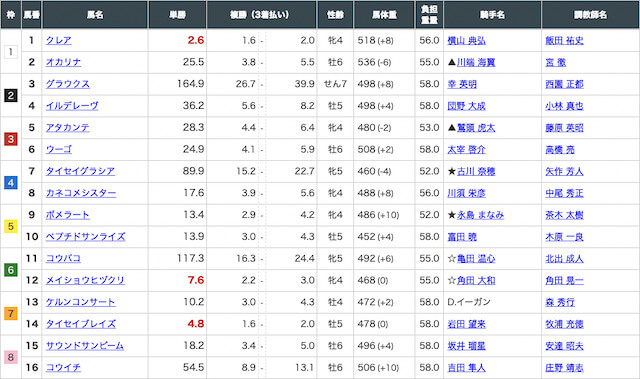View jockey 川須 栄彦 profile
Viewport: 640px width, 379px height.
tap(467, 193)
